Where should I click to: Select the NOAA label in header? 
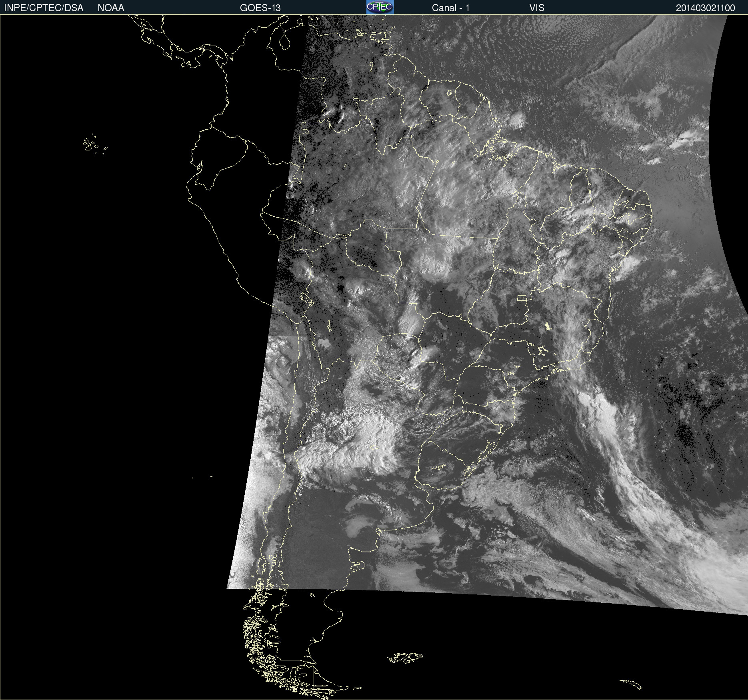[x=111, y=8]
